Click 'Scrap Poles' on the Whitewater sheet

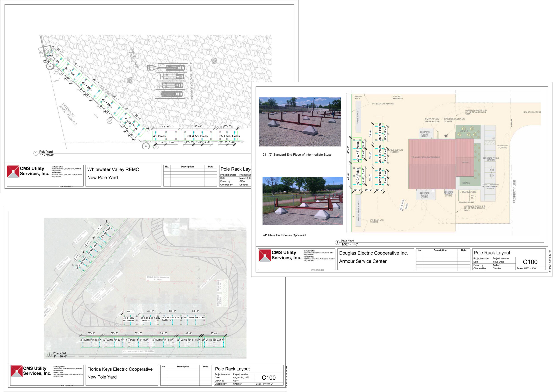[x=131, y=124]
